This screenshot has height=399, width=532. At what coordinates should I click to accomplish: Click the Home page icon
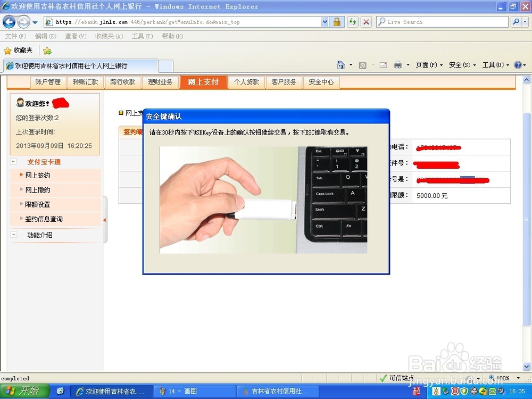tap(340, 64)
